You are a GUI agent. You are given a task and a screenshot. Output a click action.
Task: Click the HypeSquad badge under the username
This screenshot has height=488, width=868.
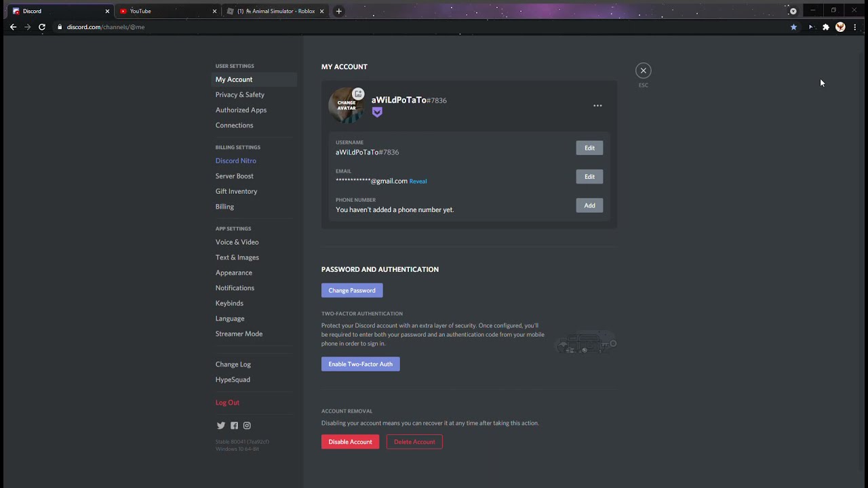point(377,113)
